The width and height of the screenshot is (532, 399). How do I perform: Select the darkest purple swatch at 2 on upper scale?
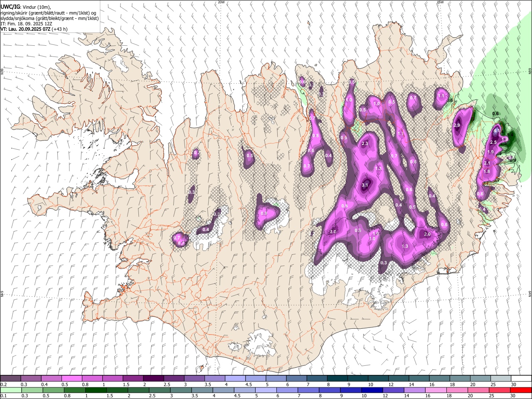click(x=153, y=379)
